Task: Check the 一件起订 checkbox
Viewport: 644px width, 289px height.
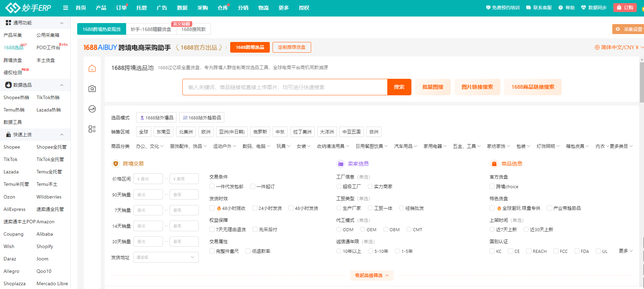Action: (x=253, y=186)
